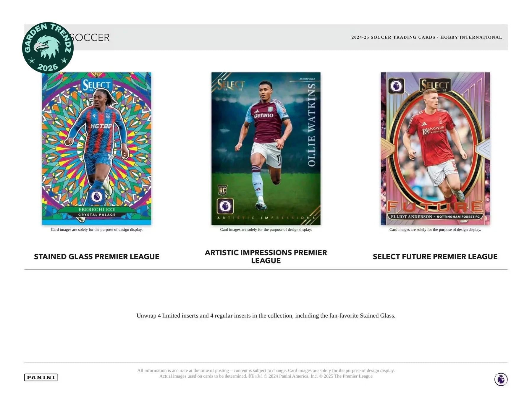Open the Eberechi Eze Stained Glass card image
This screenshot has height=411, width=532.
[x=97, y=148]
